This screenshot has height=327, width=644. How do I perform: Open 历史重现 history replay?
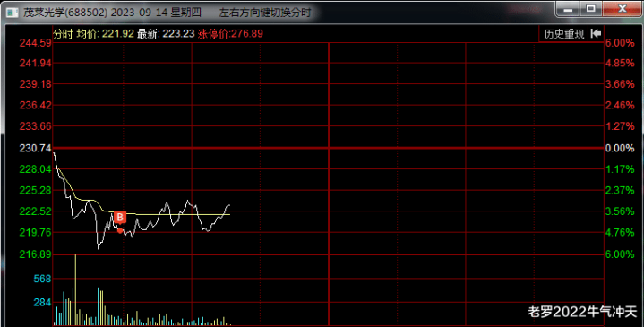(x=563, y=34)
